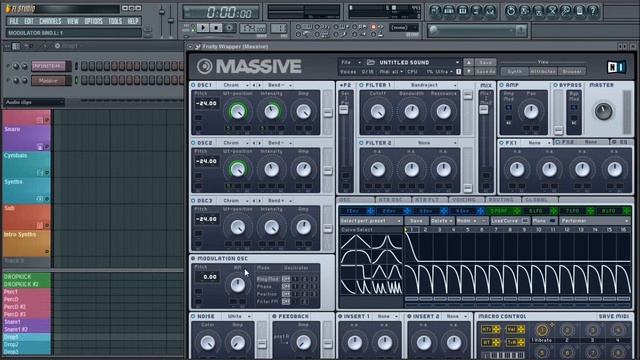Play the song with the Play button
640x360 pixels.
(202, 28)
